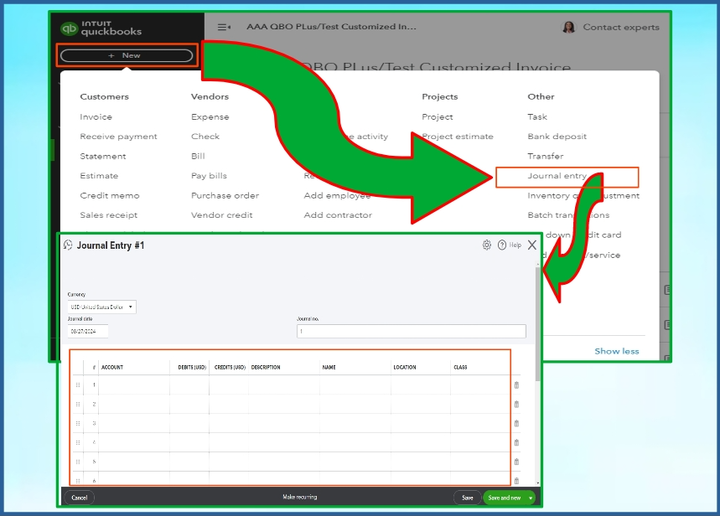Choose Project estimate option
Viewport: 720px width, 516px height.
pyautogui.click(x=457, y=136)
